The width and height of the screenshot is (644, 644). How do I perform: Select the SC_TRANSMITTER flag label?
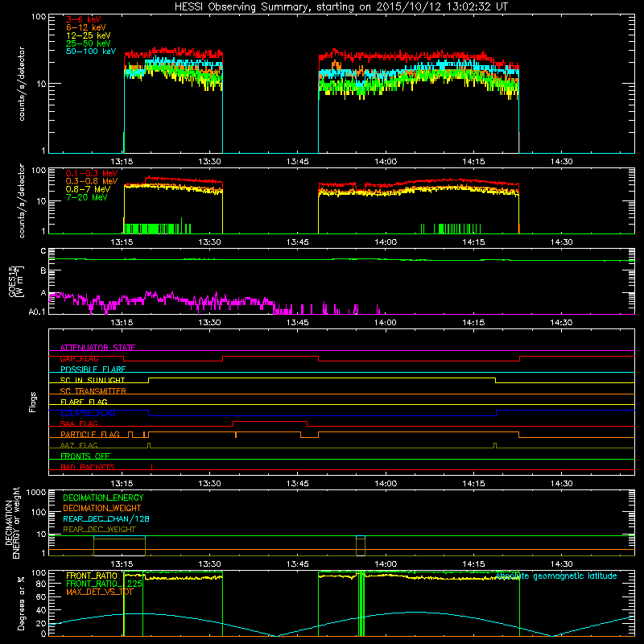coord(93,391)
